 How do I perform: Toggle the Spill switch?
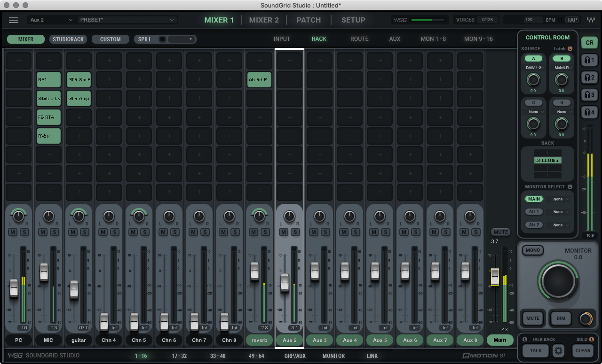click(163, 39)
